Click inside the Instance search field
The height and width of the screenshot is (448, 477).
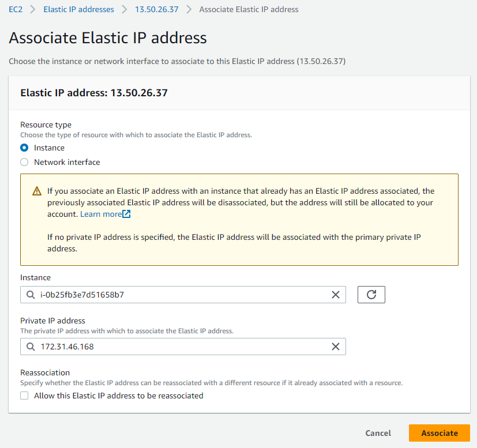point(173,295)
